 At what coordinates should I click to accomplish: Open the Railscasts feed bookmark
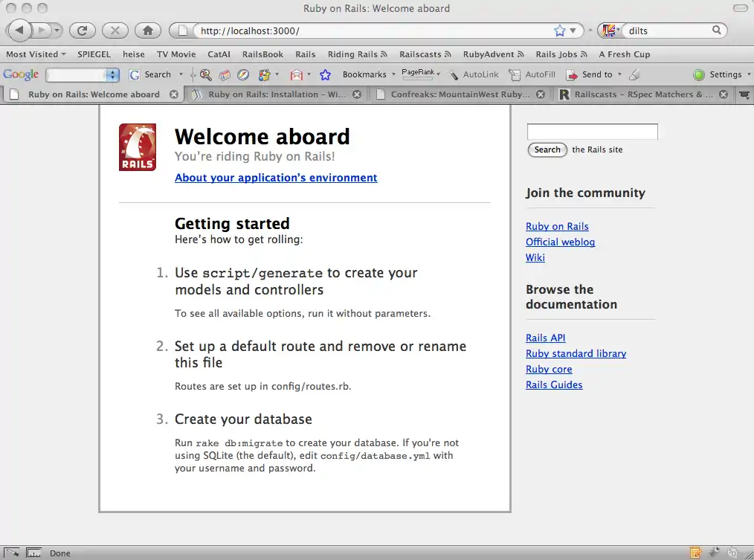pos(425,54)
